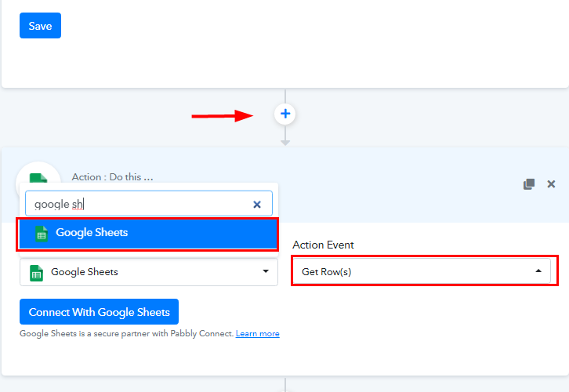The width and height of the screenshot is (569, 392).
Task: Click the caret arrow of Action Event dropdown
Action: (538, 270)
